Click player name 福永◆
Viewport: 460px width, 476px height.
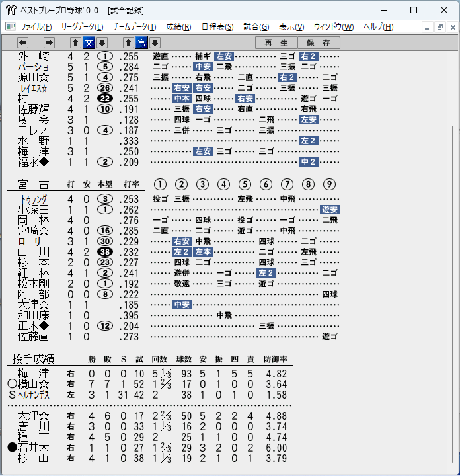33,162
